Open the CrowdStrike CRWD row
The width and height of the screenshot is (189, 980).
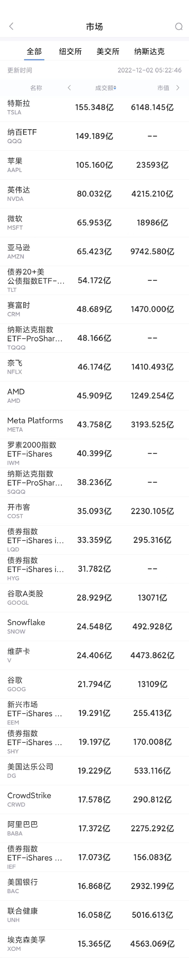pyautogui.click(x=94, y=800)
